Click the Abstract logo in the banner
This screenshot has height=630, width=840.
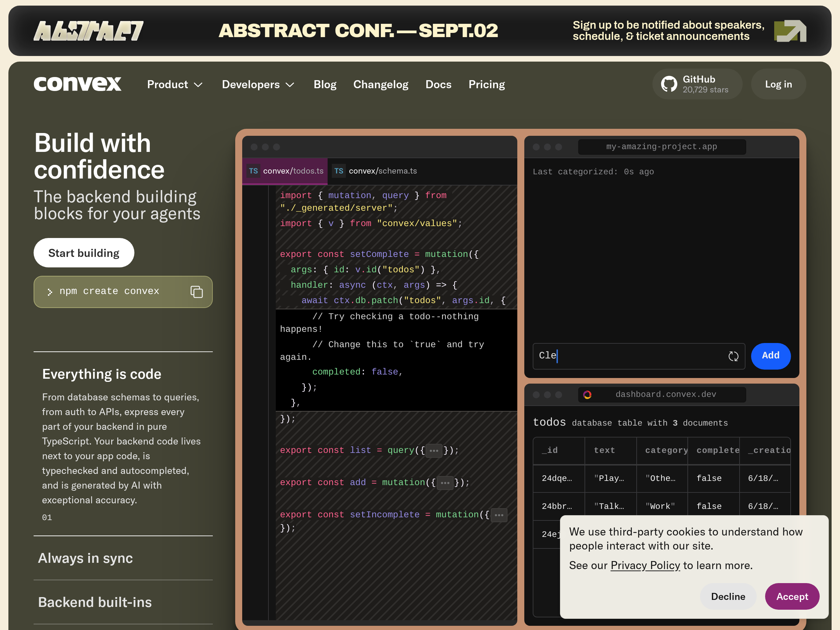click(x=89, y=31)
